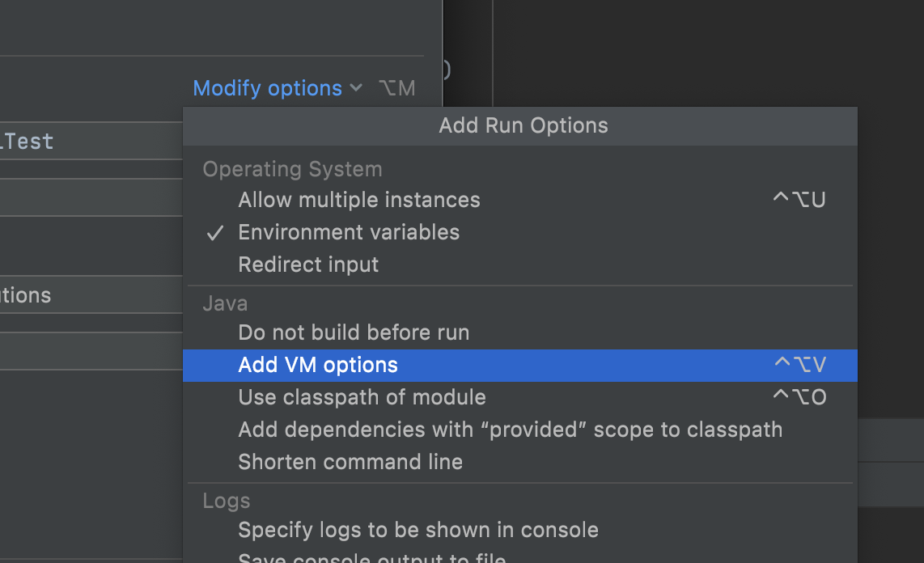This screenshot has width=924, height=563.
Task: Click the Add Run Options header
Action: pyautogui.click(x=523, y=125)
